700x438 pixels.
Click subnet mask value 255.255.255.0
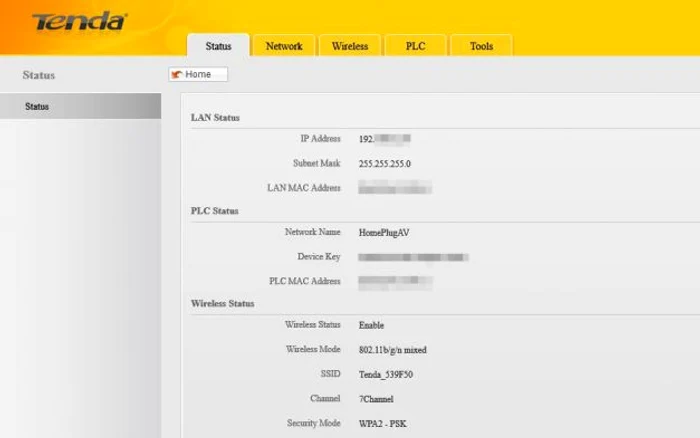(385, 164)
